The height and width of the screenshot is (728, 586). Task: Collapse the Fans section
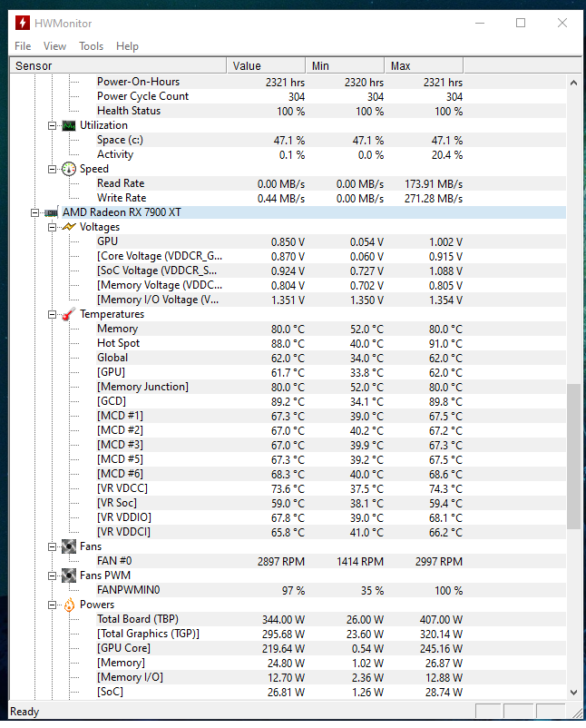tap(52, 547)
